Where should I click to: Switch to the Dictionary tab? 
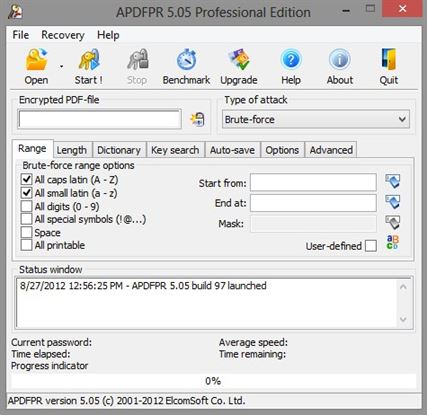[119, 150]
